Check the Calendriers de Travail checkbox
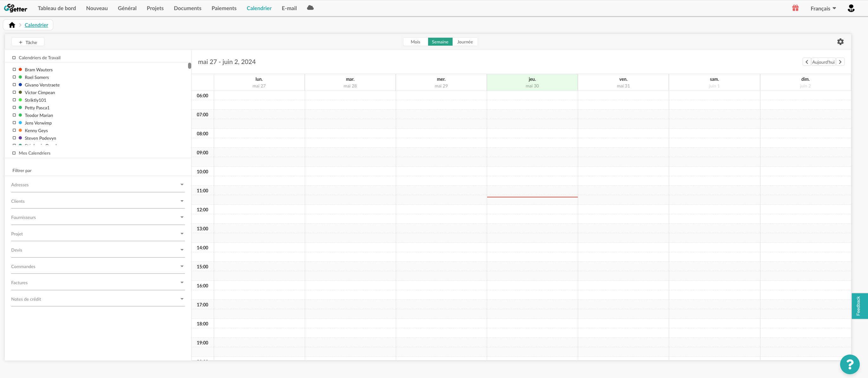This screenshot has height=378, width=868. point(14,58)
